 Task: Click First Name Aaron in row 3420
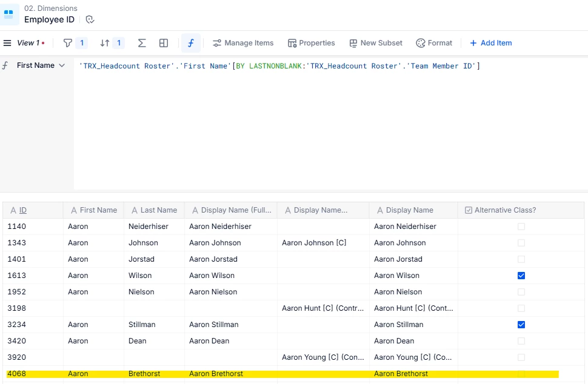tap(93, 341)
